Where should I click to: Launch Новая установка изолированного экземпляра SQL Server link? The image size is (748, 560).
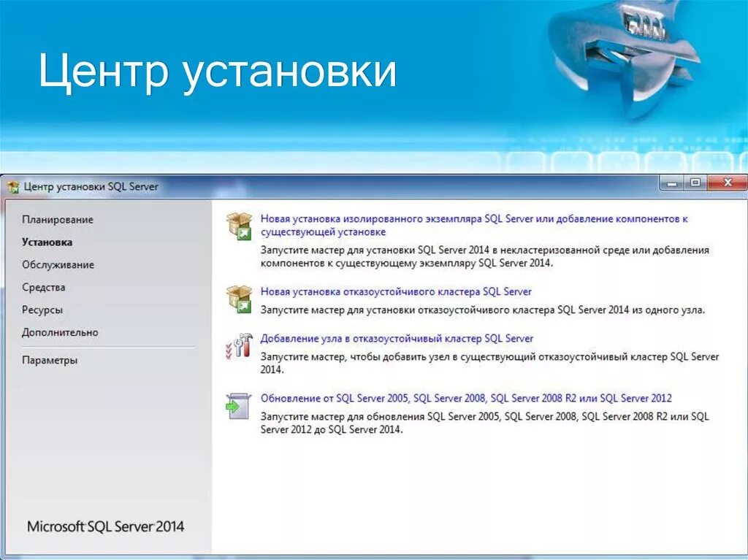coord(474,225)
